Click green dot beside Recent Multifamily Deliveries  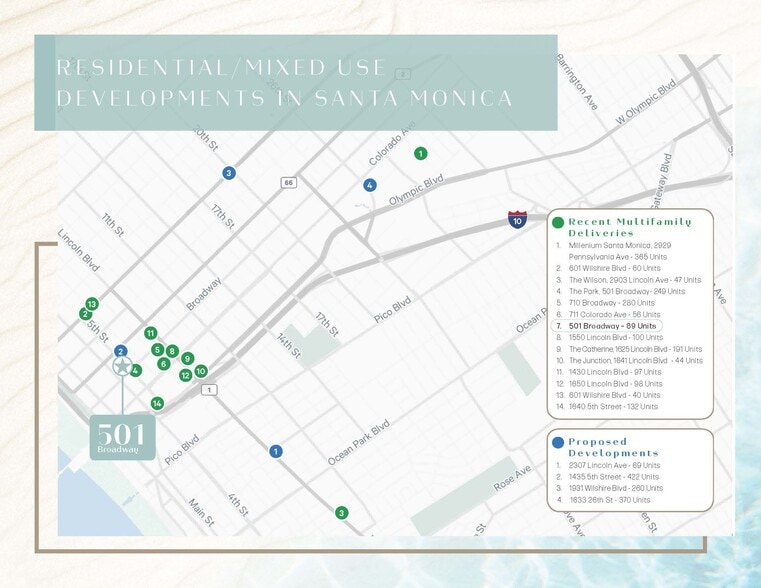(x=557, y=222)
